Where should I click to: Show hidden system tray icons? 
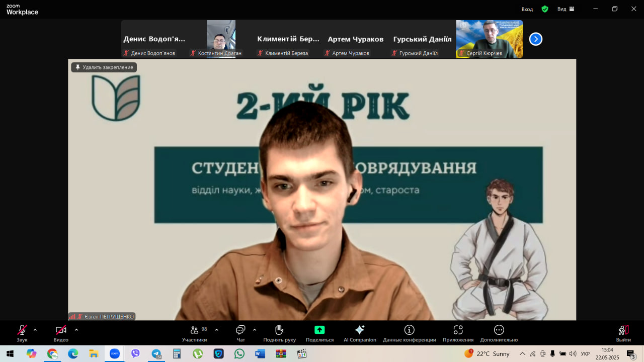pyautogui.click(x=522, y=353)
